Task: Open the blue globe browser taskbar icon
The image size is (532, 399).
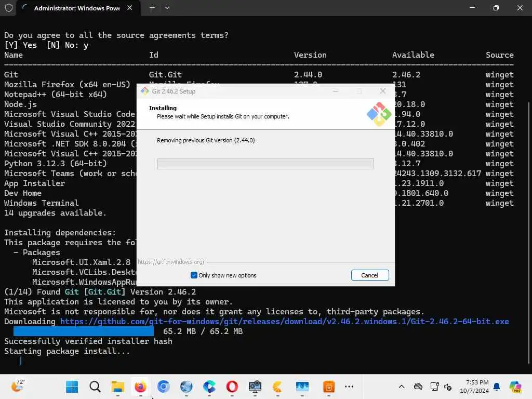Action: 187,387
